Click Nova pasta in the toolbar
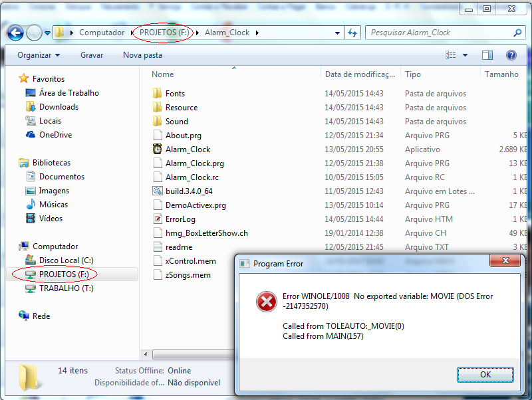Viewport: 532px width, 400px height. click(142, 55)
